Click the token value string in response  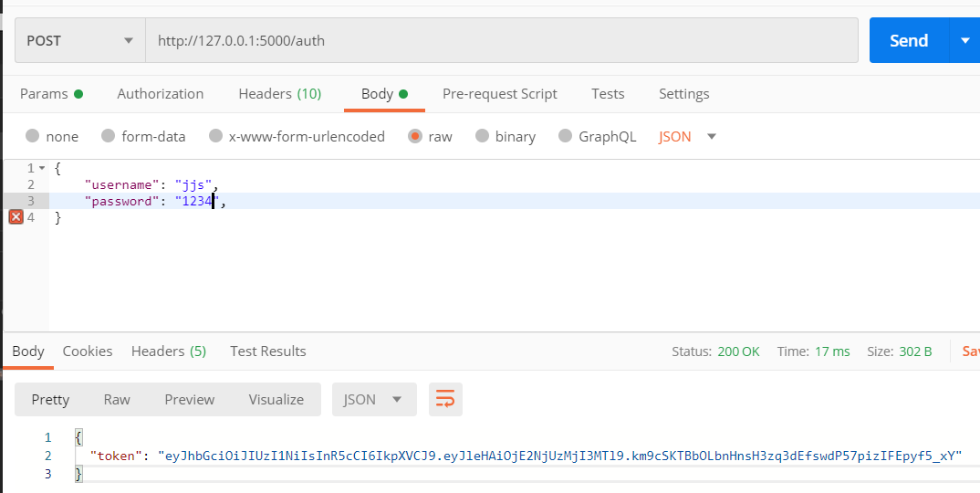(560, 456)
